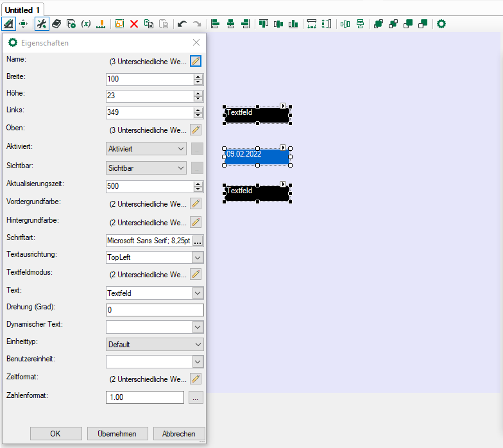Click the Übernehmen button

(x=117, y=434)
